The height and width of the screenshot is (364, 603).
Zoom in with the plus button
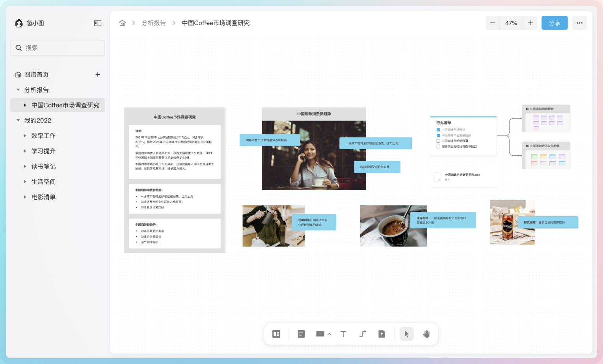530,23
